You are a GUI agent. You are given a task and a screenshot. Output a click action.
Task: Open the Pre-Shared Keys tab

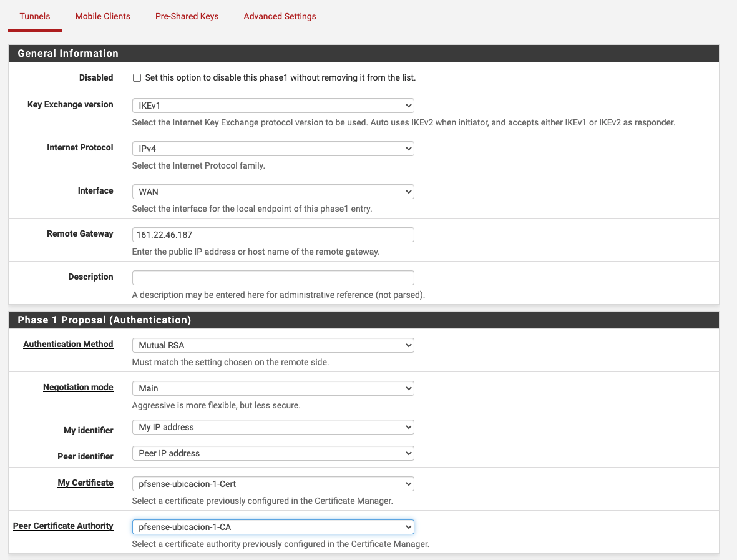point(187,16)
